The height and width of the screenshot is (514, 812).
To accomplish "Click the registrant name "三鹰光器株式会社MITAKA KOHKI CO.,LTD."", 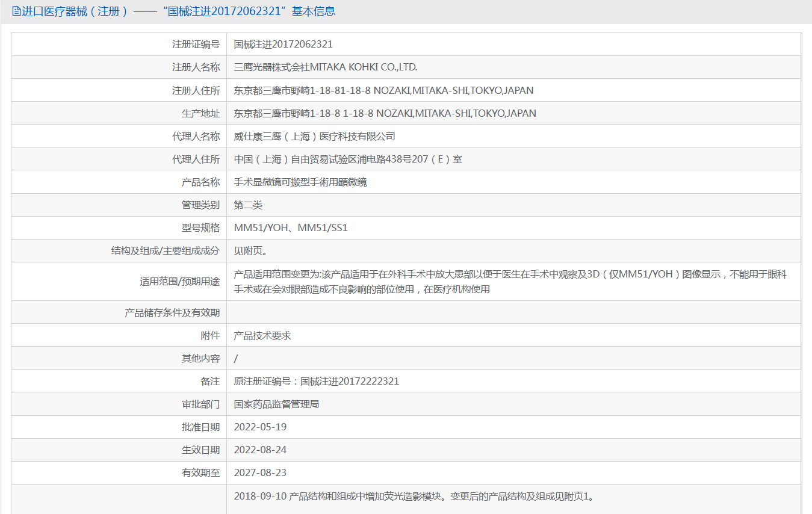I will 326,67.
